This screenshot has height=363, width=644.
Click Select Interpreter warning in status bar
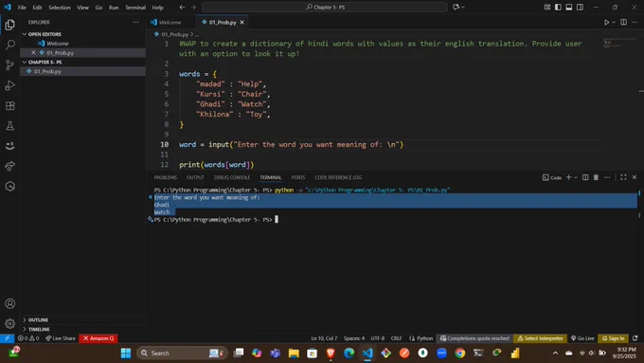pos(540,338)
